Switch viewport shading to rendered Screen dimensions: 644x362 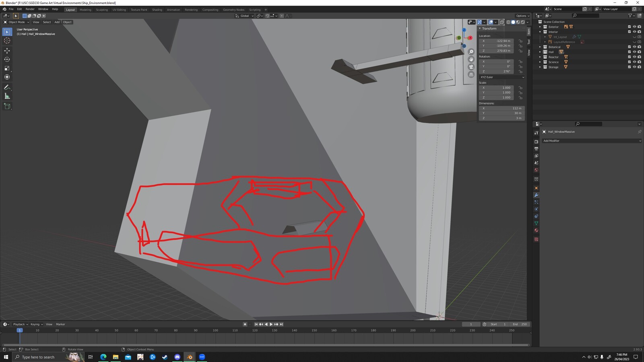pos(523,22)
